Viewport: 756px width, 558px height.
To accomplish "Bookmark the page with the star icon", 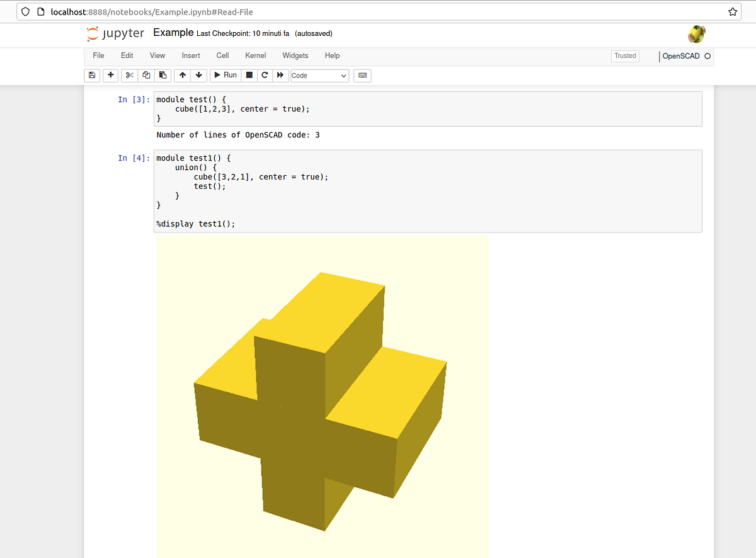I will [732, 11].
